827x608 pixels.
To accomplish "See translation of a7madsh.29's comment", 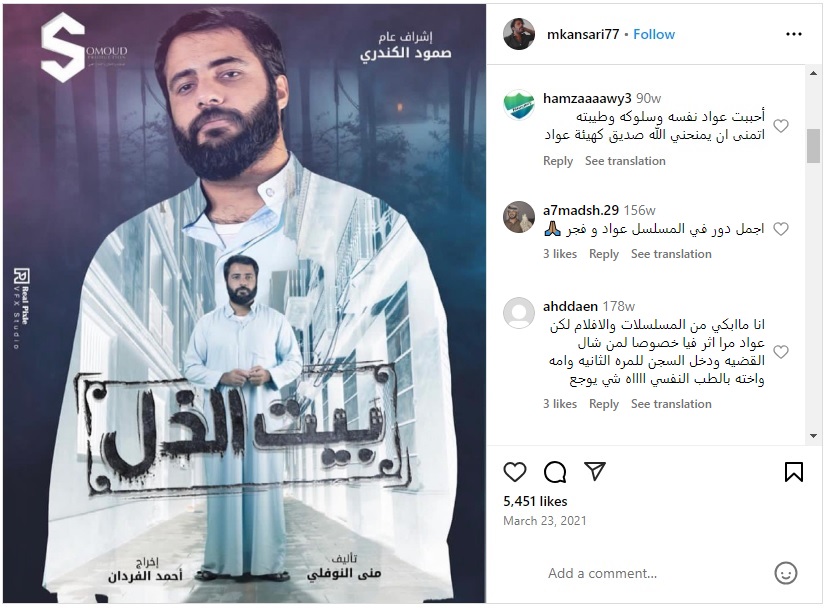I will (x=671, y=254).
